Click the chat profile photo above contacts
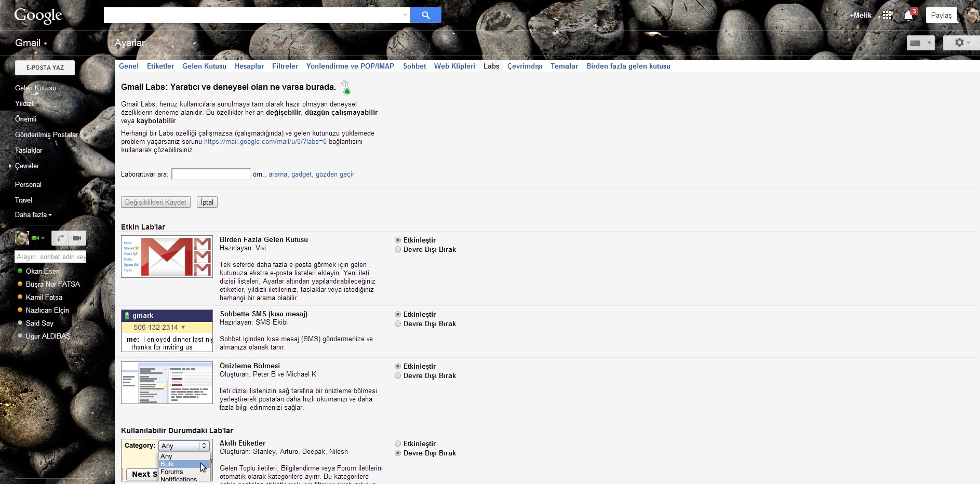 click(x=22, y=238)
